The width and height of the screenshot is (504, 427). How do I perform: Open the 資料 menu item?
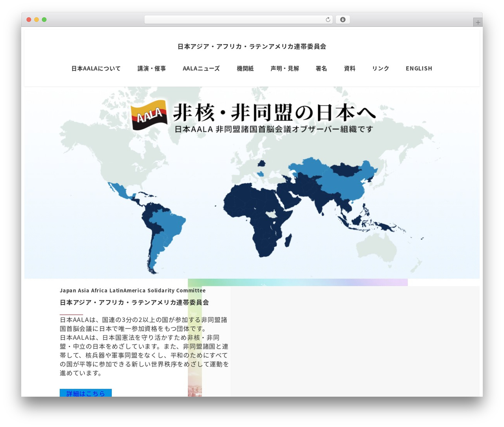click(x=350, y=69)
